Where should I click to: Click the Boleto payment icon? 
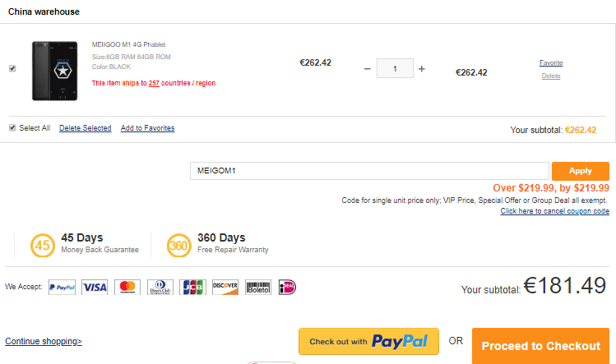click(x=258, y=287)
